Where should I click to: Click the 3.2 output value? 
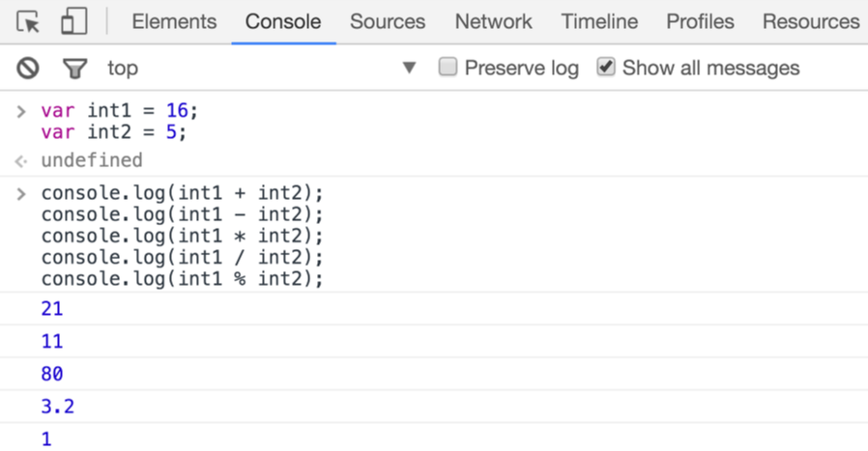coord(57,407)
